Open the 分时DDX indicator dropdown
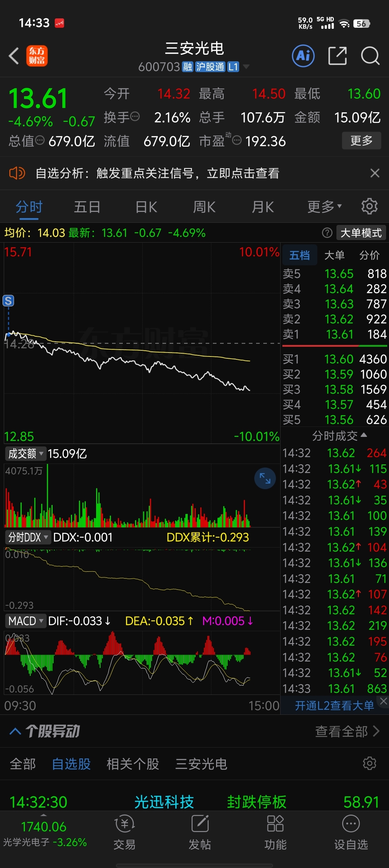The height and width of the screenshot is (868, 389). pyautogui.click(x=28, y=537)
